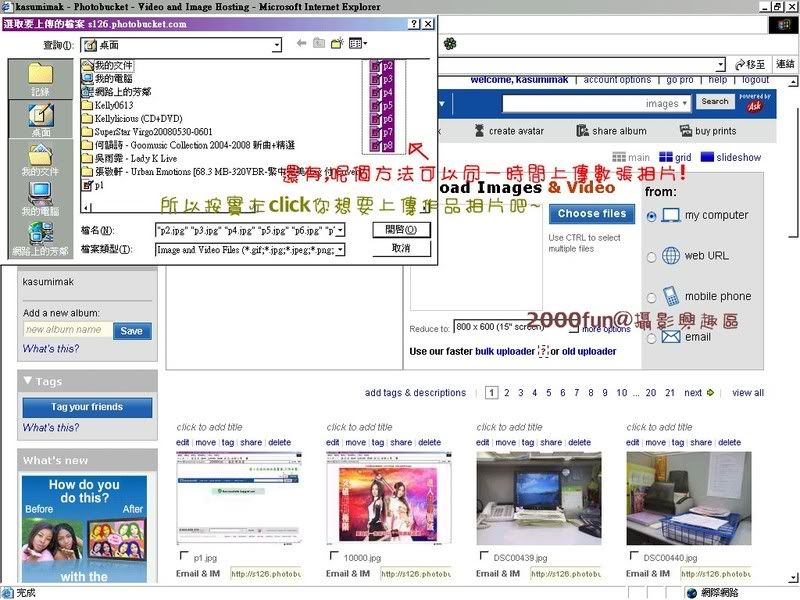Click the dialog help question mark button
This screenshot has height=600, width=800.
pos(414,24)
